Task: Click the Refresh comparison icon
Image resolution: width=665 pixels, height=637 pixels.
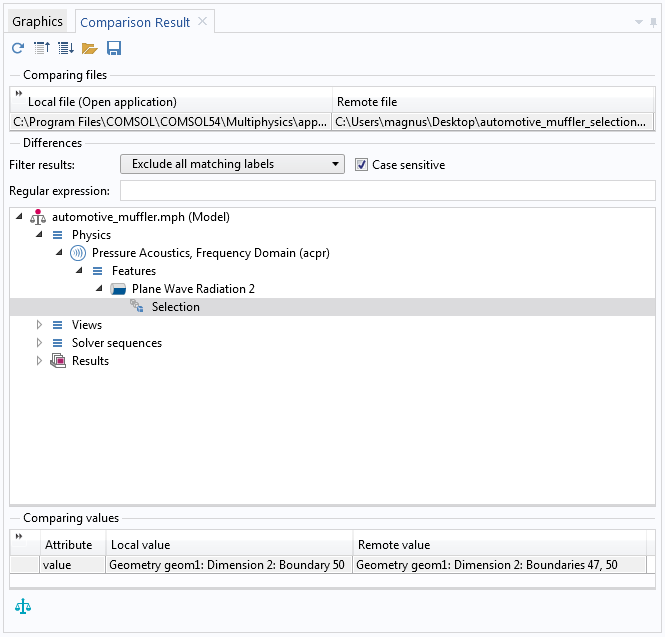Action: pyautogui.click(x=18, y=48)
